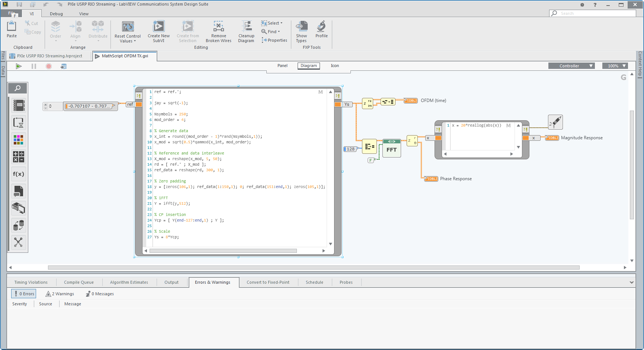Open the Algorithm Estimates tab
The width and height of the screenshot is (644, 350).
(x=129, y=282)
